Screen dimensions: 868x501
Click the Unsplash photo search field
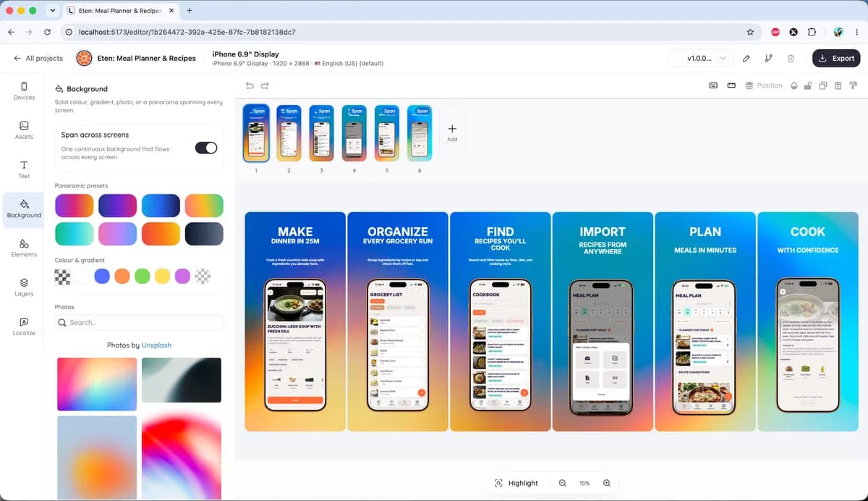point(140,322)
